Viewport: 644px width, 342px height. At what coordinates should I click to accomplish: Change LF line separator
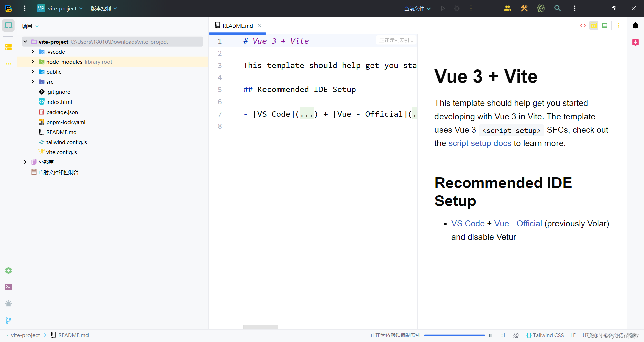click(x=573, y=335)
